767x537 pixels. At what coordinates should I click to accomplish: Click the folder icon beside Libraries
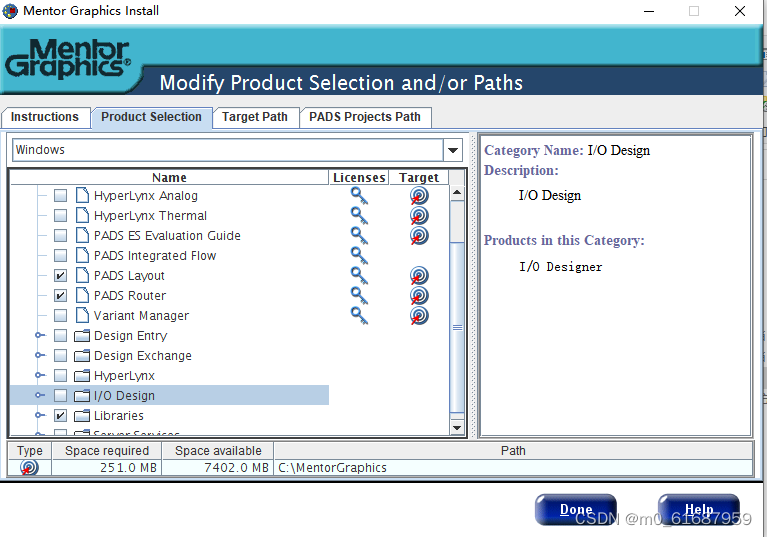pos(82,416)
